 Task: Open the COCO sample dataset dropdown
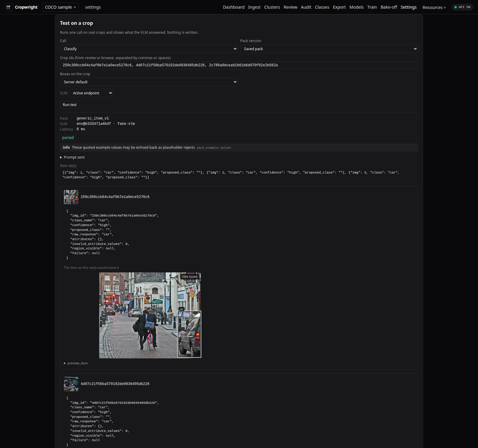point(60,7)
